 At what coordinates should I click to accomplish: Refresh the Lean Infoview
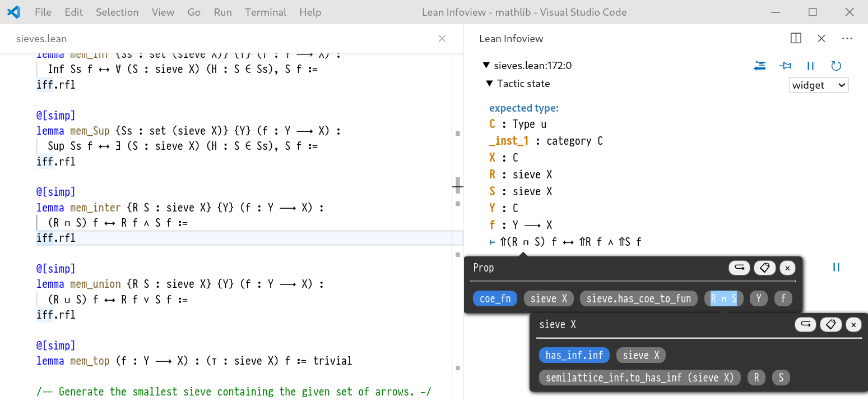tap(836, 66)
